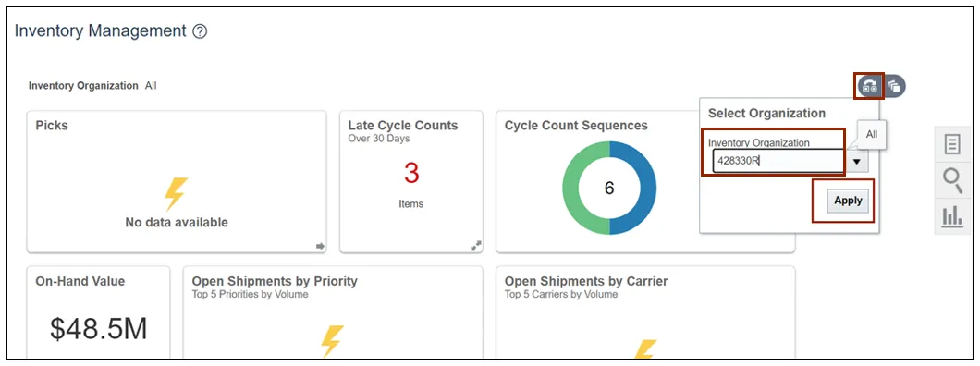Open the Change Organization icon
980x366 pixels.
869,86
